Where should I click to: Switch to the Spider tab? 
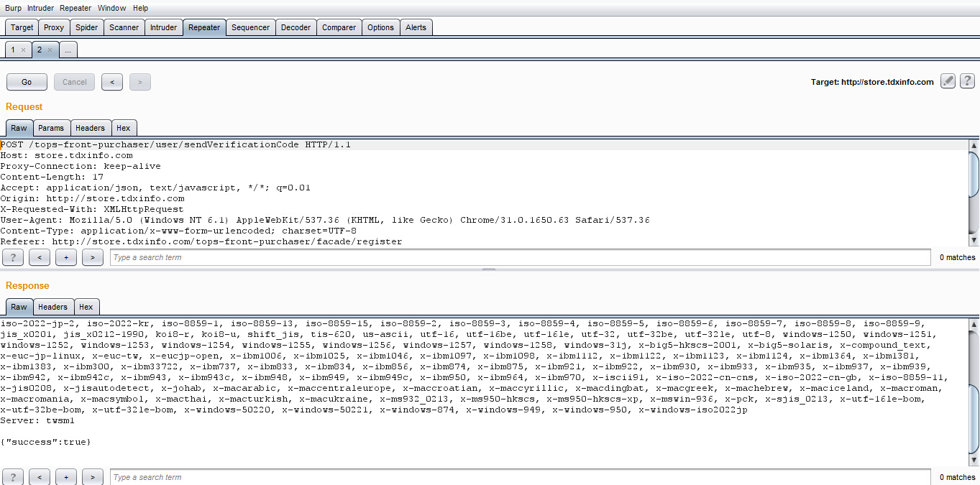click(87, 27)
